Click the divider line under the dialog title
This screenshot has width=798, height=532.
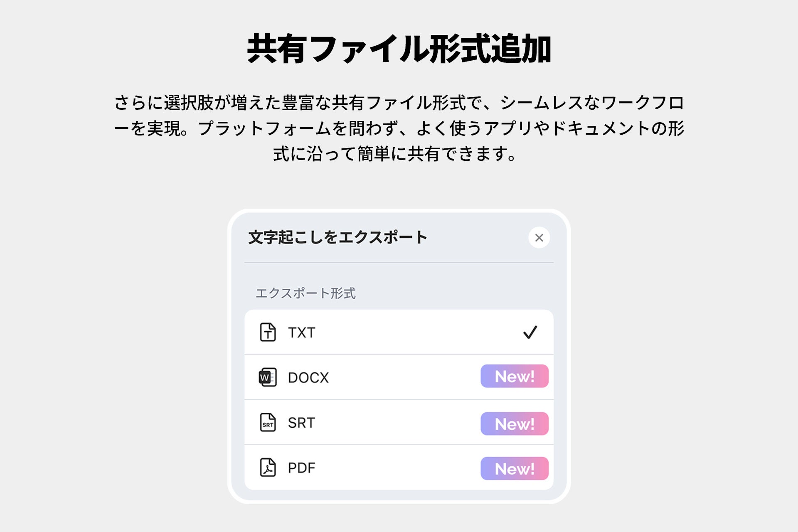[399, 263]
